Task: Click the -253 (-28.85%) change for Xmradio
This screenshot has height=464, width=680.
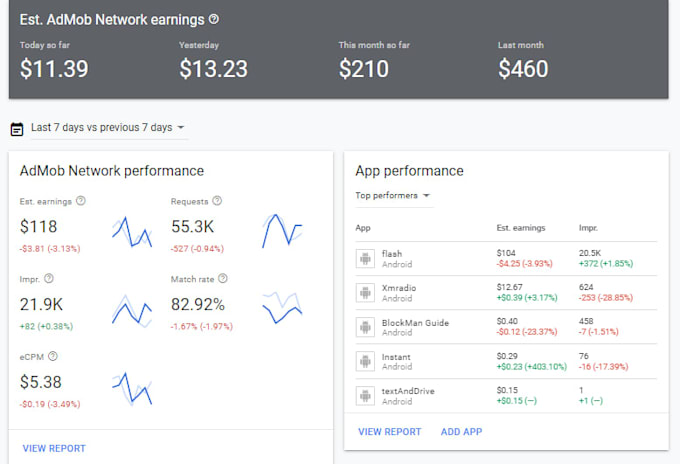Action: 606,298
